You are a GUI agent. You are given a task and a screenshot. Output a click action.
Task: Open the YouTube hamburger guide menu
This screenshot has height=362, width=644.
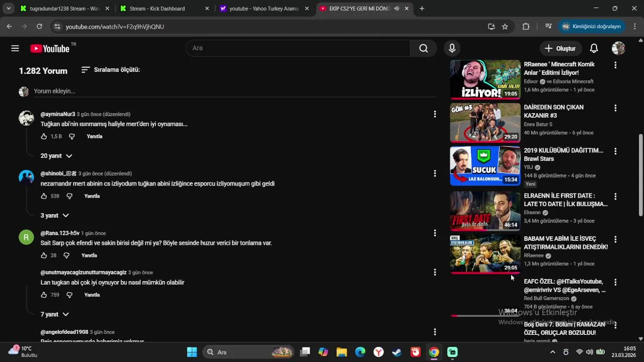[15, 48]
